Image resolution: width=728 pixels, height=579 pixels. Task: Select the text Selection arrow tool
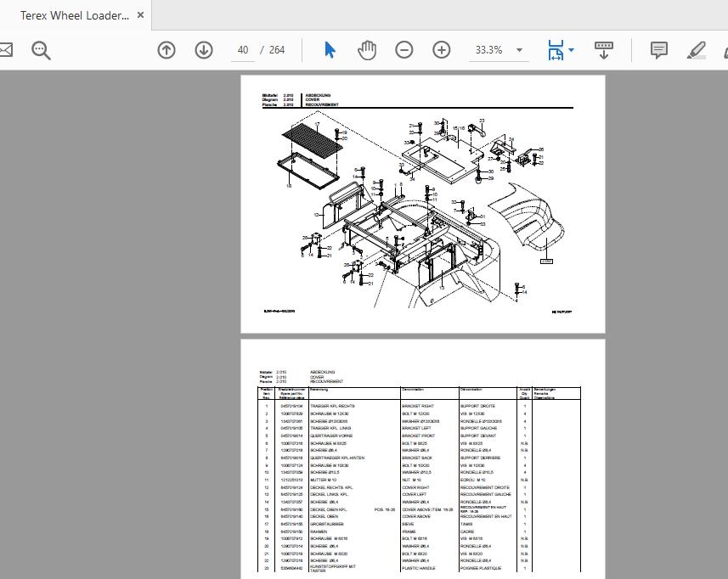point(329,50)
